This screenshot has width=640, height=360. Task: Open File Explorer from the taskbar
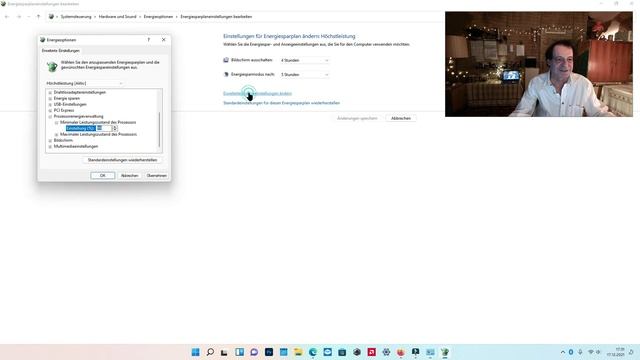pos(298,352)
